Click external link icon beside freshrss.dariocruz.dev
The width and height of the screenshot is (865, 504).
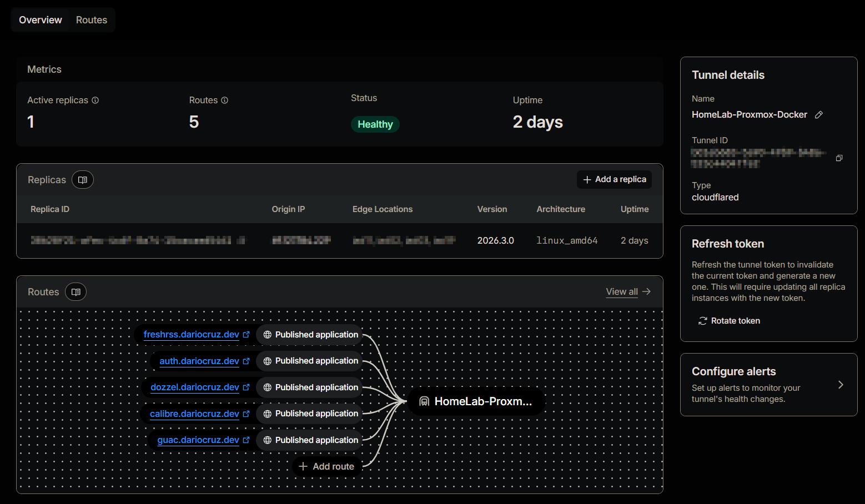click(x=247, y=335)
